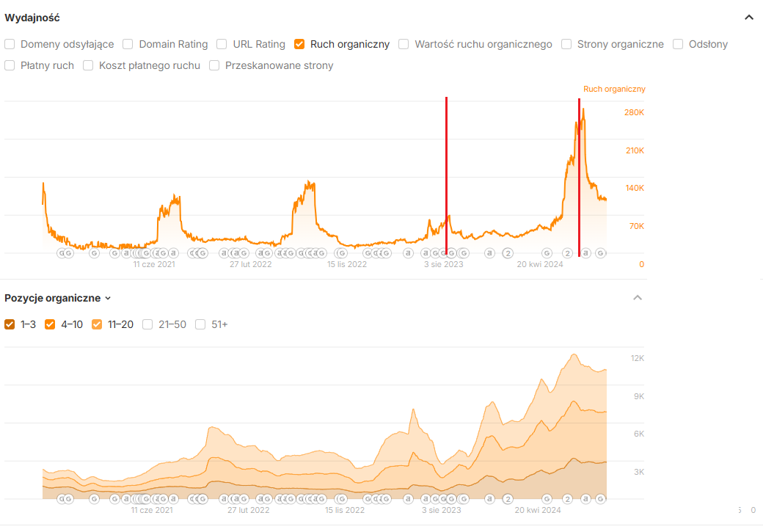Click the leftmost '2' marker in Wydajność chart
Viewport: 763px width, 532px height.
pyautogui.click(x=507, y=253)
